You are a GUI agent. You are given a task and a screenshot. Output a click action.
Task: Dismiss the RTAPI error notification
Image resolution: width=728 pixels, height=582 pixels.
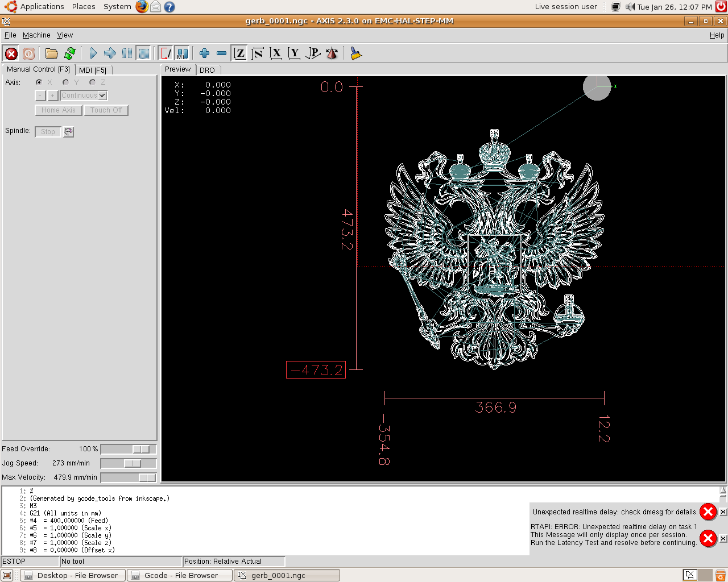coord(723,538)
